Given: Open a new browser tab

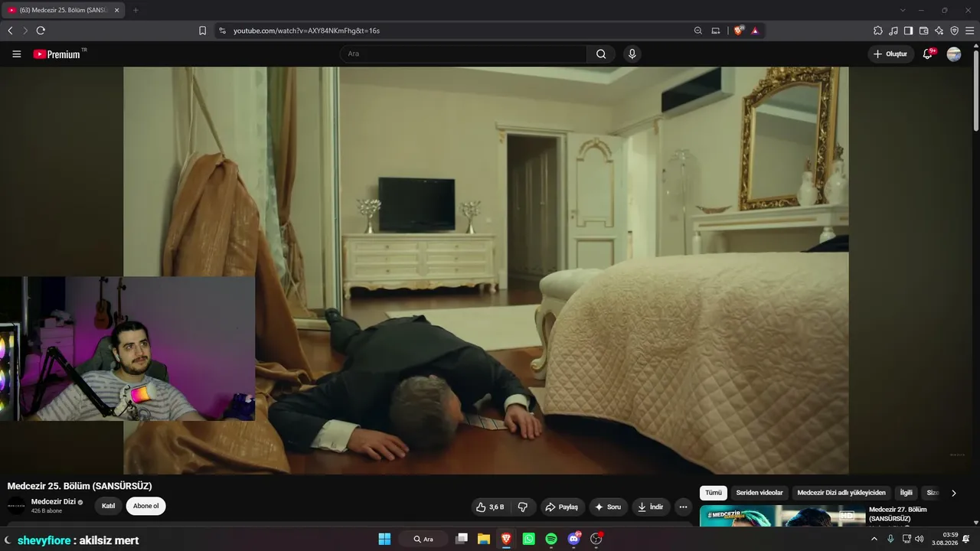Looking at the screenshot, I should (136, 10).
